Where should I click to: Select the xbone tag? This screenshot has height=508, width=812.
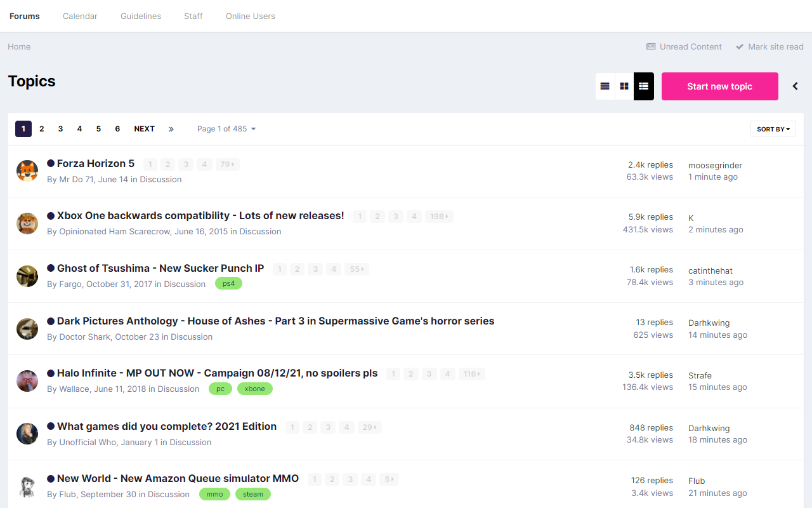[255, 389]
